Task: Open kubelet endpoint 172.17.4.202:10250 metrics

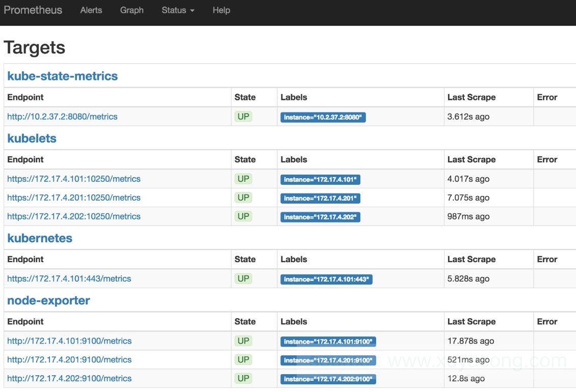Action: point(74,216)
